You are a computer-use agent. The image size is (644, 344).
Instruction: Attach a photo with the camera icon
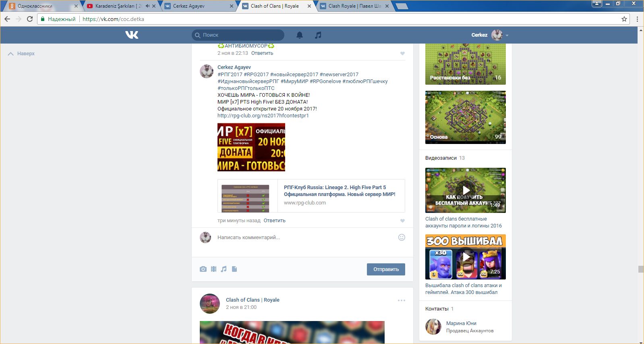point(203,269)
